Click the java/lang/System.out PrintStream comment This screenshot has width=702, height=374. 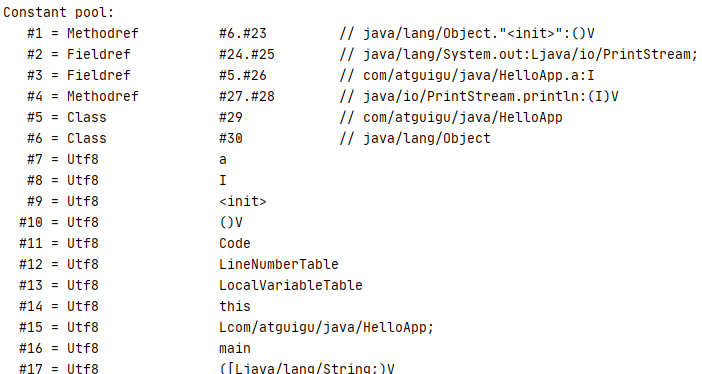[518, 55]
